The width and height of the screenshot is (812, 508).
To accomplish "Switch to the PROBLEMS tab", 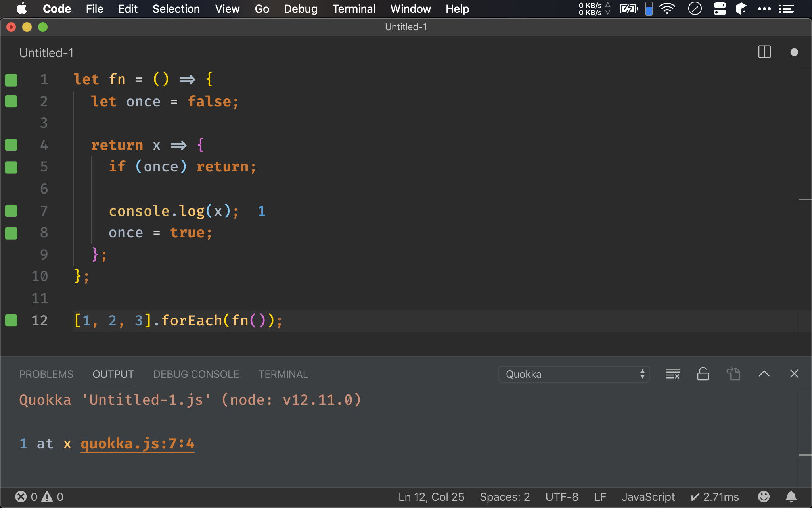I will (x=46, y=374).
